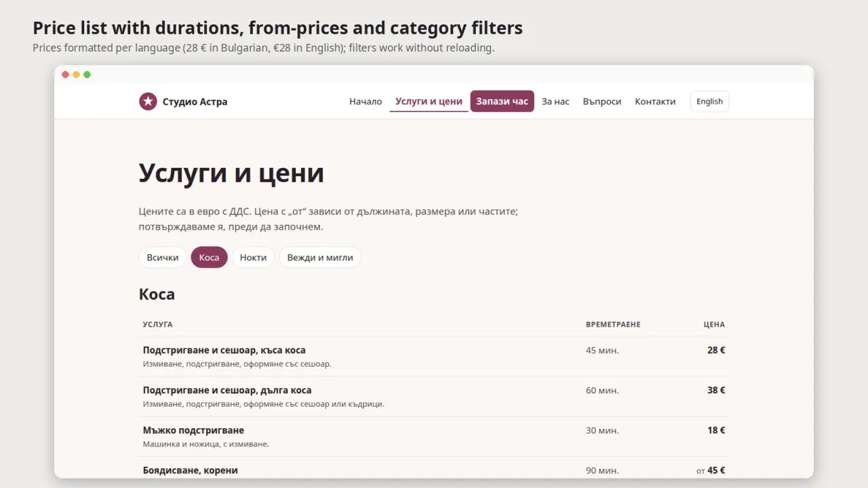Click the Коса section heading

click(x=157, y=294)
